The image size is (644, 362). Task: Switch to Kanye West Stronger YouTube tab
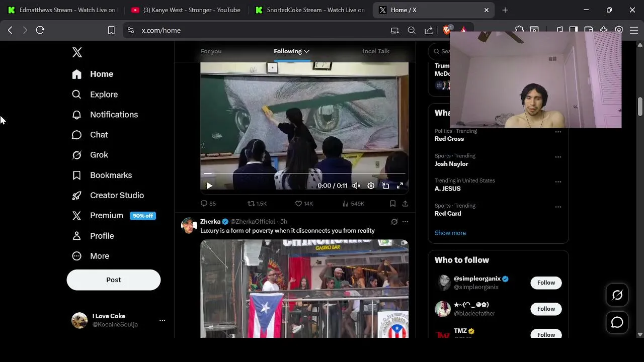click(x=186, y=10)
